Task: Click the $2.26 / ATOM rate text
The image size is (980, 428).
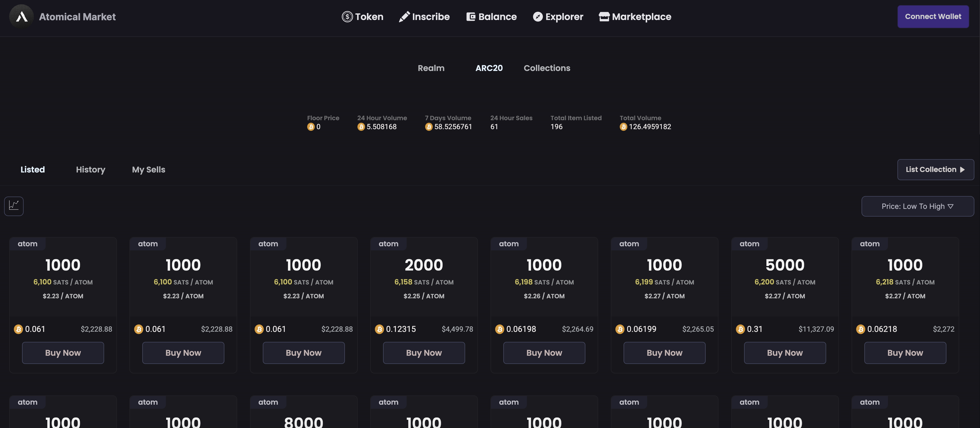Action: tap(544, 296)
